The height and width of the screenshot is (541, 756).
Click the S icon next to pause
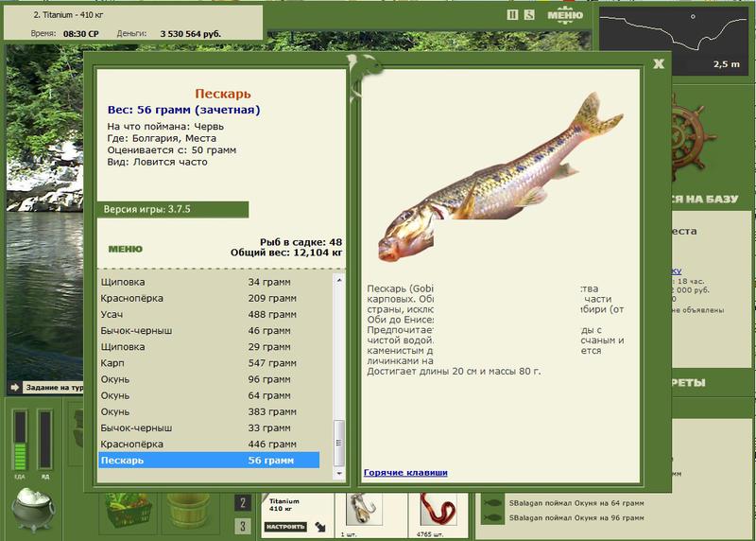[x=529, y=15]
